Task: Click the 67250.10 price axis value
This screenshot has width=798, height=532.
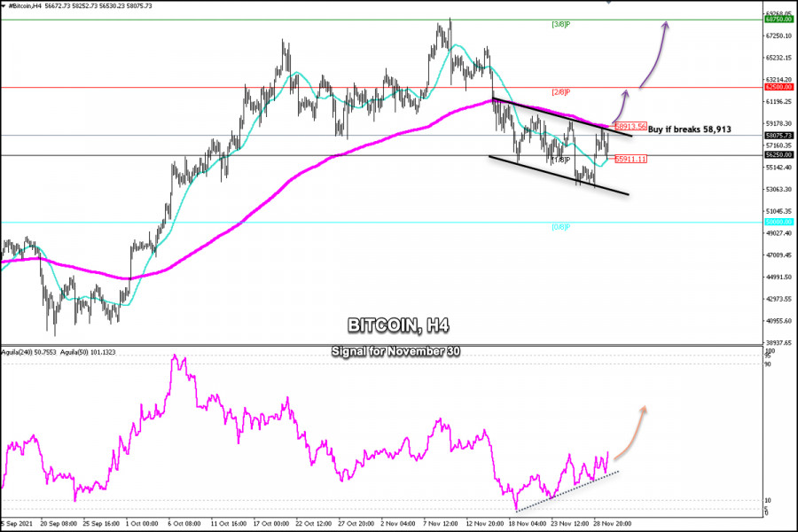Action: (x=778, y=35)
